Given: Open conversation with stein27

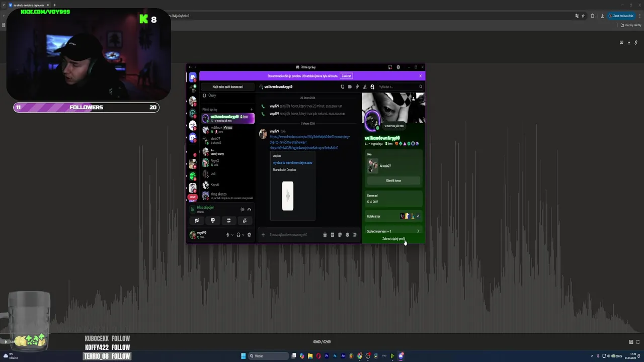Looking at the screenshot, I should (227, 140).
